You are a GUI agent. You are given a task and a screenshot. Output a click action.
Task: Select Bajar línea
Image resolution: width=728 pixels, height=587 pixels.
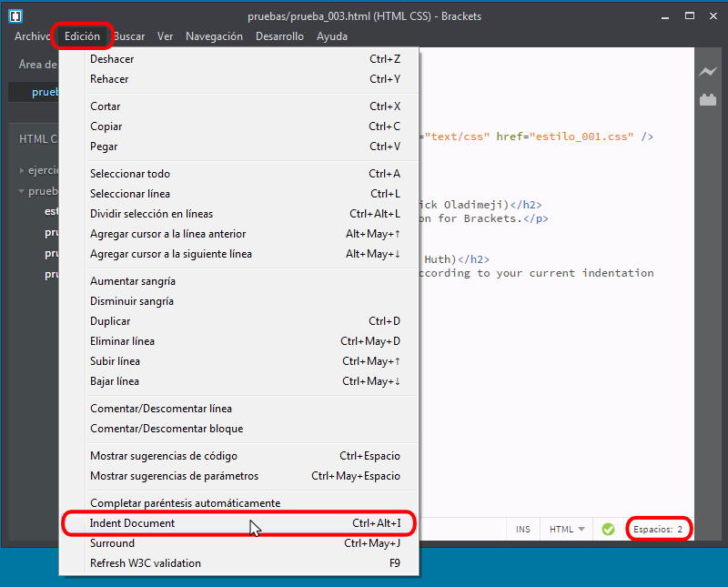(x=239, y=381)
